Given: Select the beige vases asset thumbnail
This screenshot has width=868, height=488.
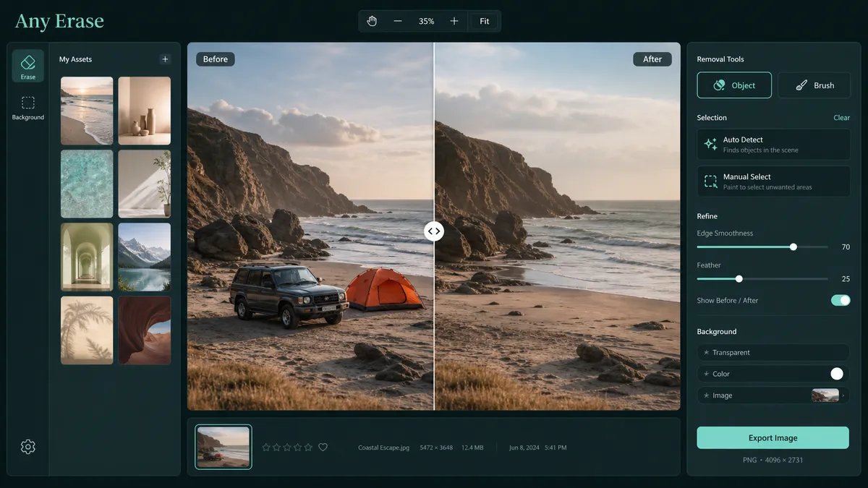Looking at the screenshot, I should pyautogui.click(x=145, y=111).
